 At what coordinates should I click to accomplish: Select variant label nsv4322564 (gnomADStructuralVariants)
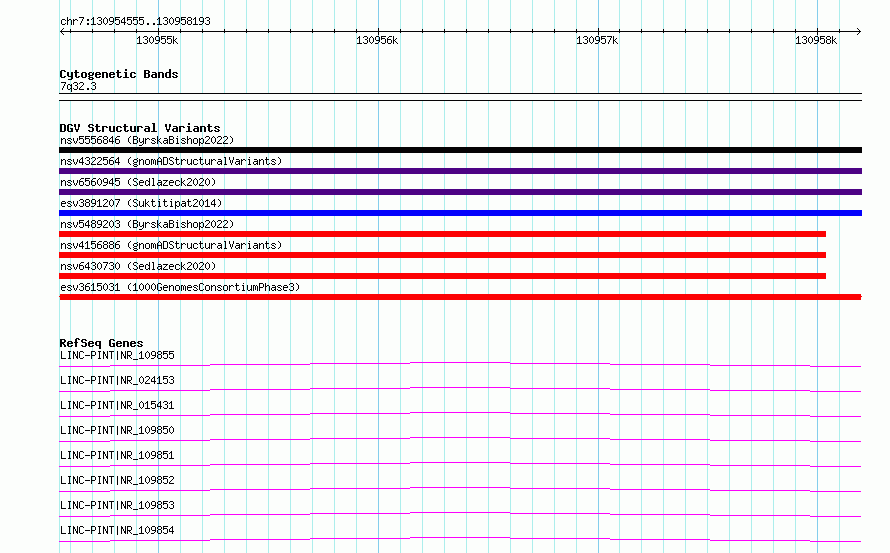click(x=171, y=161)
